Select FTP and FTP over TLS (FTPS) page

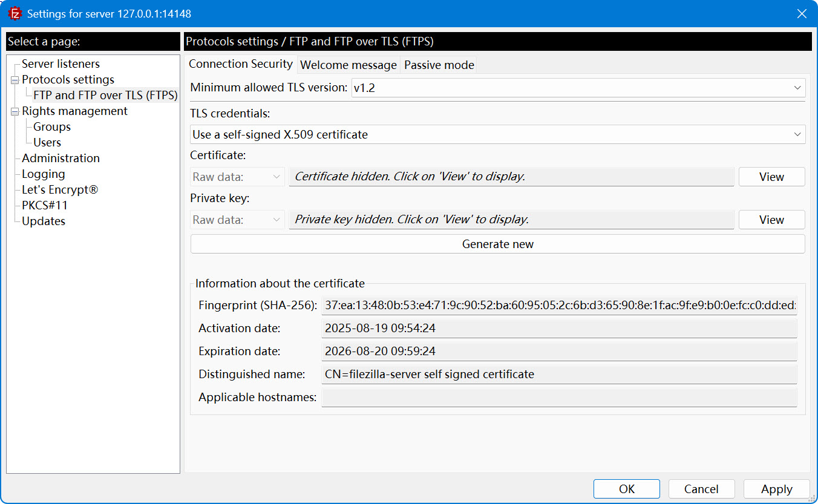(x=105, y=95)
